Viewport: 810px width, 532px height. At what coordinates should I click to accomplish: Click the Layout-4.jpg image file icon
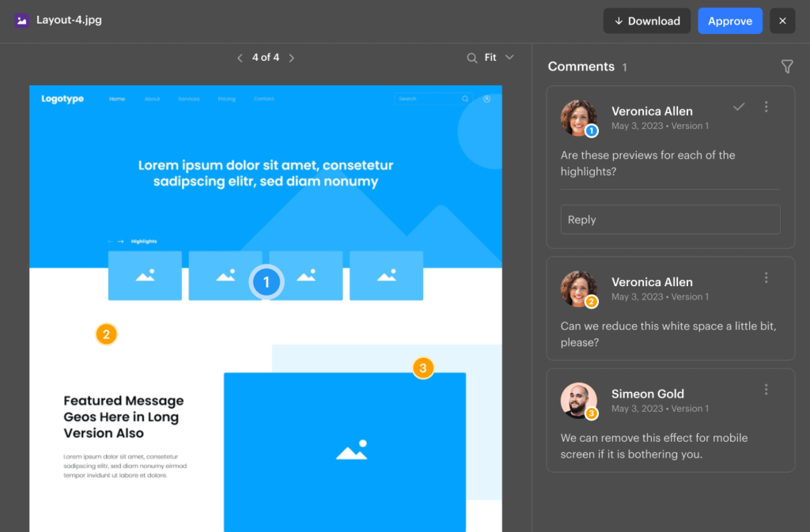[21, 21]
